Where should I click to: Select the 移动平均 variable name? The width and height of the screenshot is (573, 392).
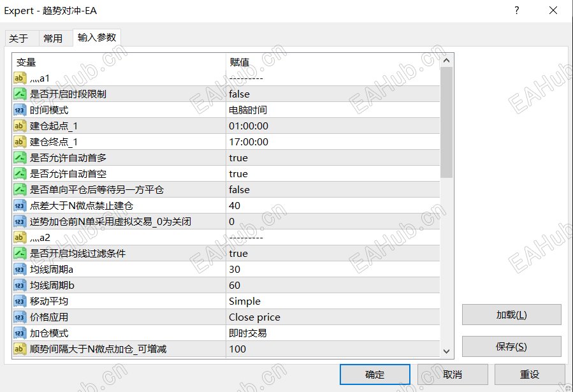click(49, 301)
